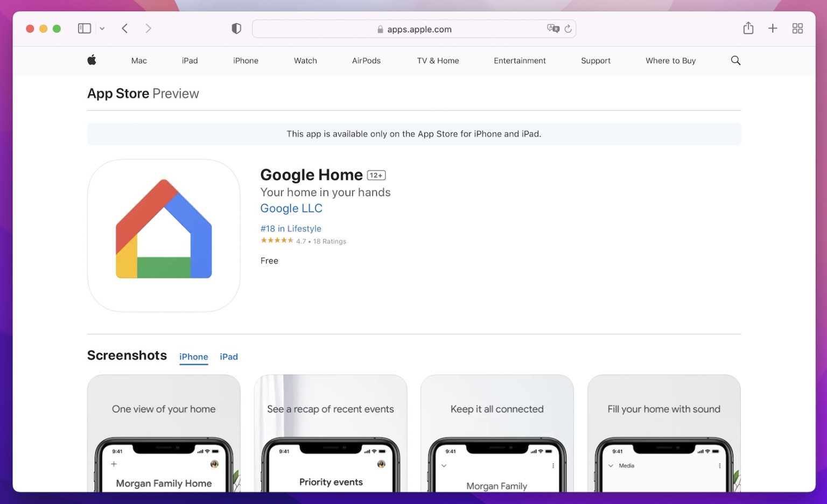Reload the apps.apple.com page

pos(569,29)
